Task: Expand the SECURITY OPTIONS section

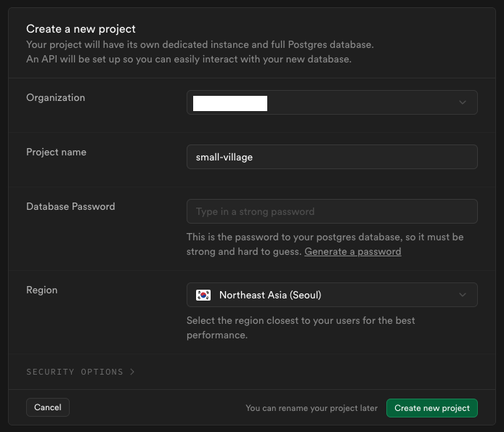Action: 75,372
